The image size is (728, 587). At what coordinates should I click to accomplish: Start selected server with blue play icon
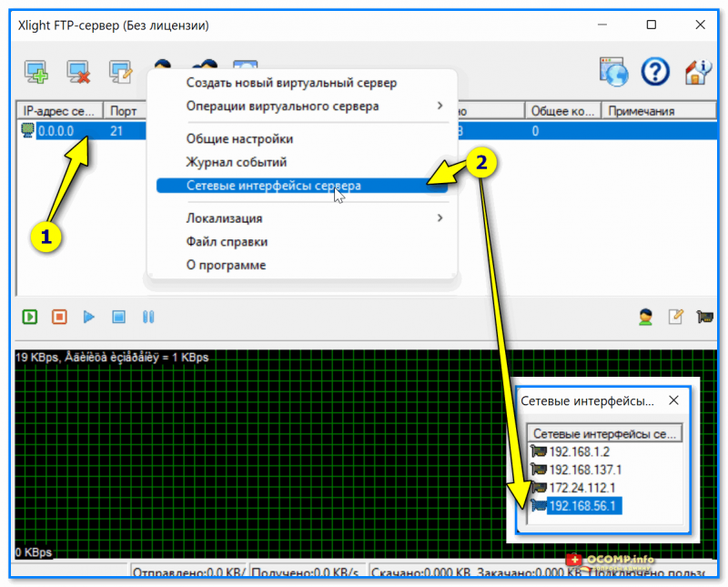pyautogui.click(x=88, y=317)
